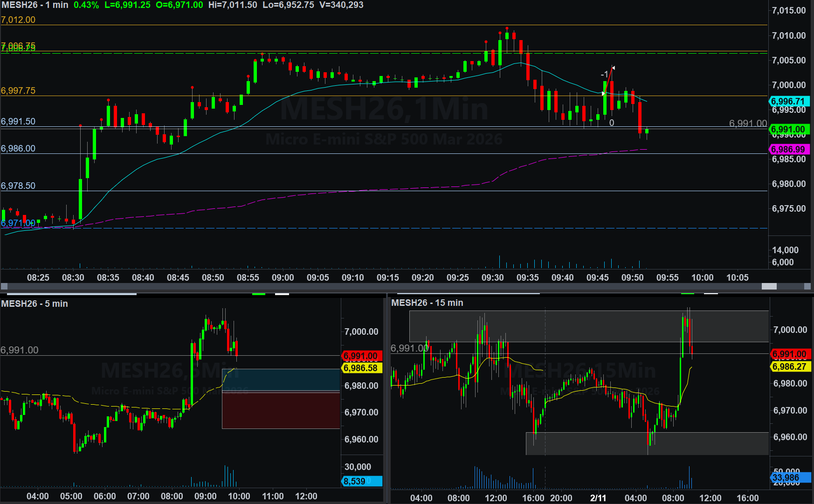Select the magenta 6,986.99 price tag
Screen dimensions: 814x504
[788, 149]
